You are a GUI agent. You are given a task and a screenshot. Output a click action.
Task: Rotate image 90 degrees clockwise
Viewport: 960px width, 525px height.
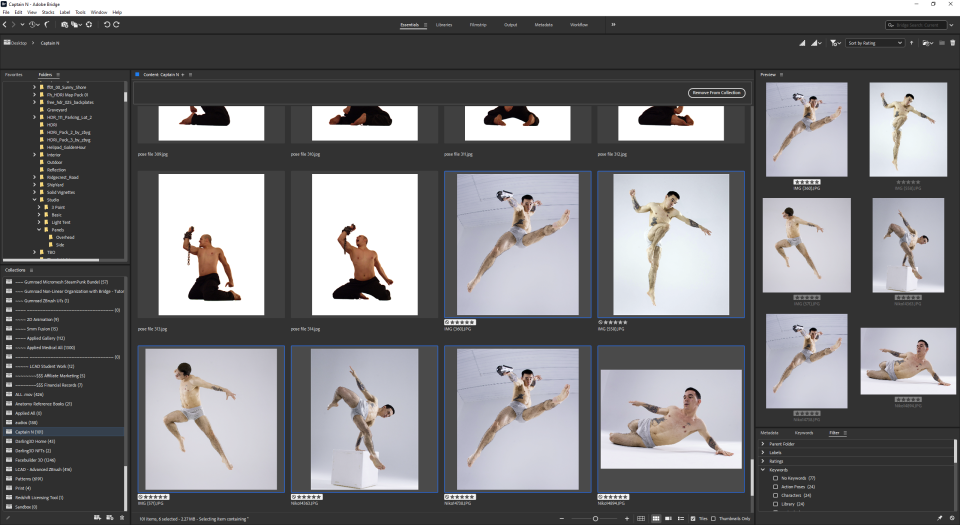click(116, 24)
